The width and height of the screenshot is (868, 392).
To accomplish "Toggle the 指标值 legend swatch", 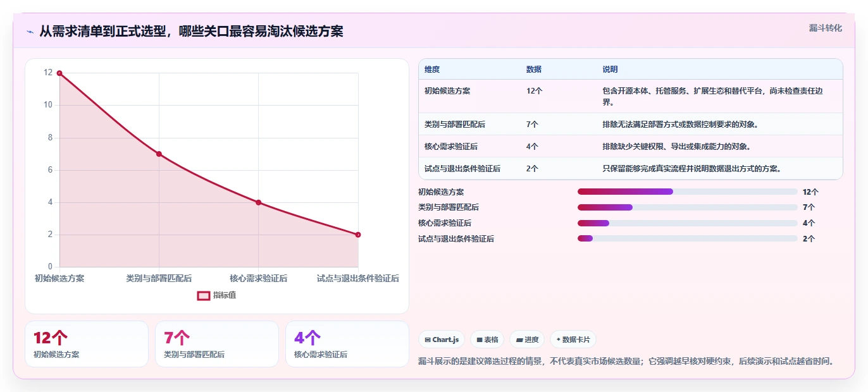I will tap(204, 295).
